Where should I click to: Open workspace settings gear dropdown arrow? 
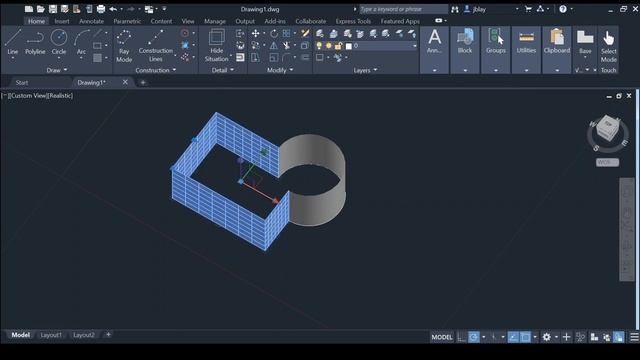tap(556, 337)
